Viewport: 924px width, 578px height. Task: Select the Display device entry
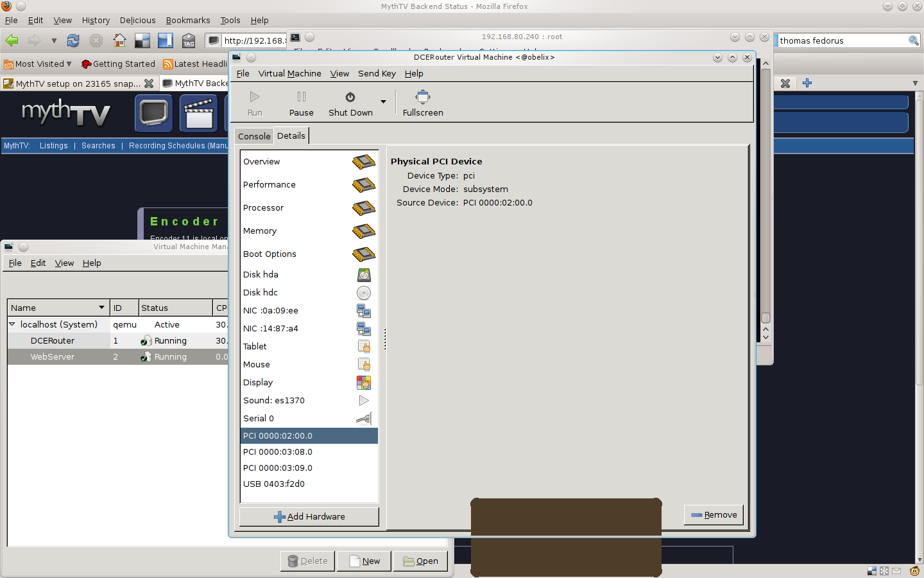click(x=309, y=383)
